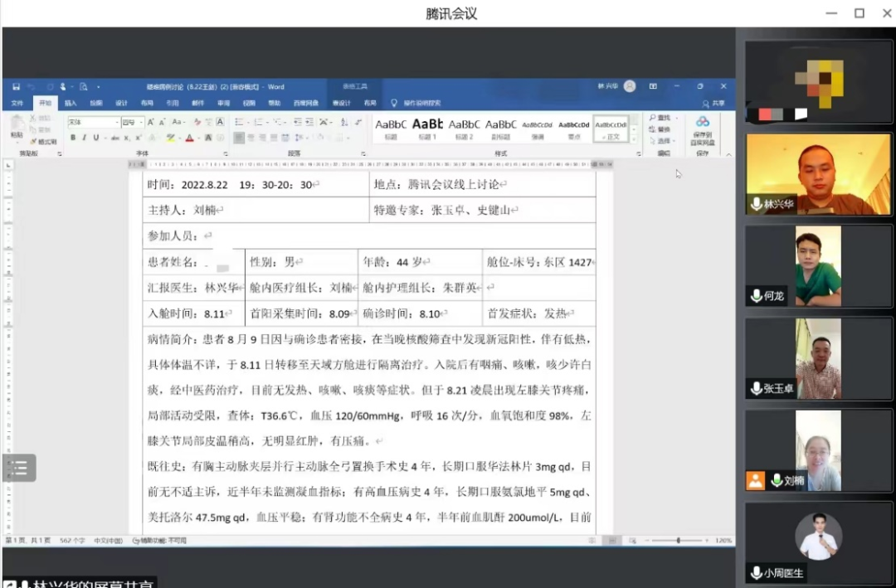Image resolution: width=896 pixels, height=588 pixels.
Task: Switch to the 插入 ribbon tab
Action: [70, 101]
